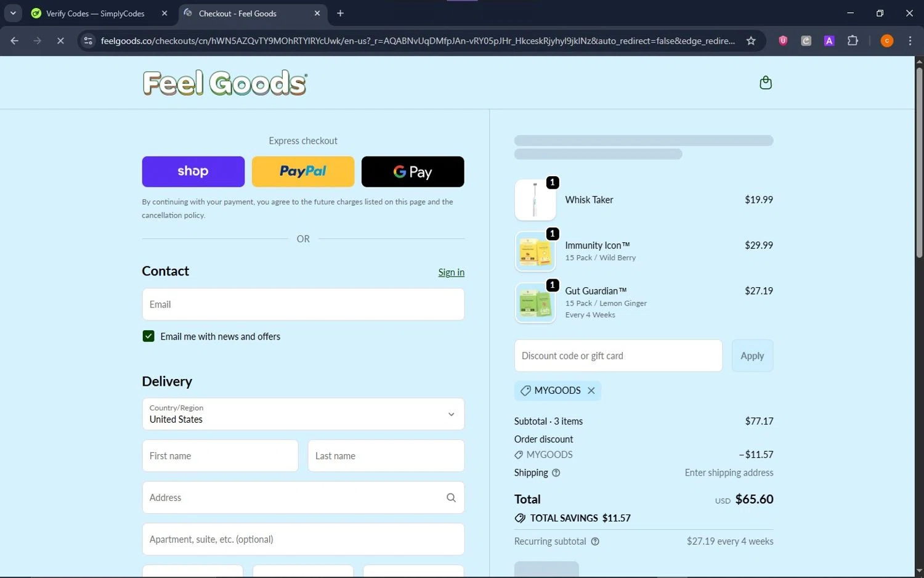The width and height of the screenshot is (924, 578).
Task: Close the Checkout - Feel Goods tab
Action: [x=317, y=13]
